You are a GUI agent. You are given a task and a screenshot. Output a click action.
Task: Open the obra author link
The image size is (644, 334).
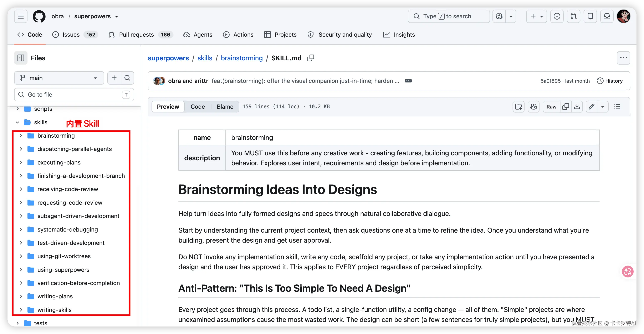174,81
